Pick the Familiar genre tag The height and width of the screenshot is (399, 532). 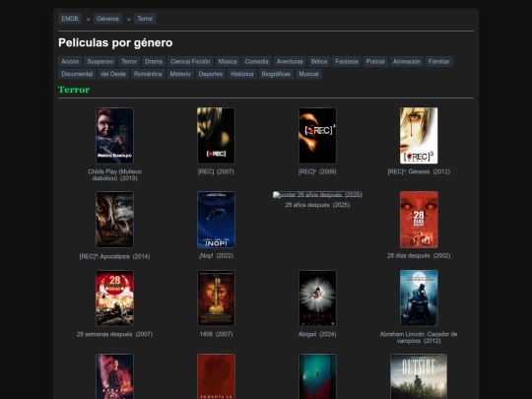coord(438,61)
